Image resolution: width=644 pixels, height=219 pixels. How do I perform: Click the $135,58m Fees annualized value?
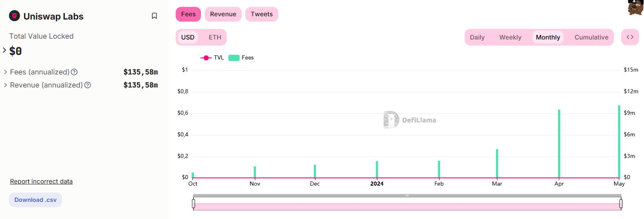141,72
